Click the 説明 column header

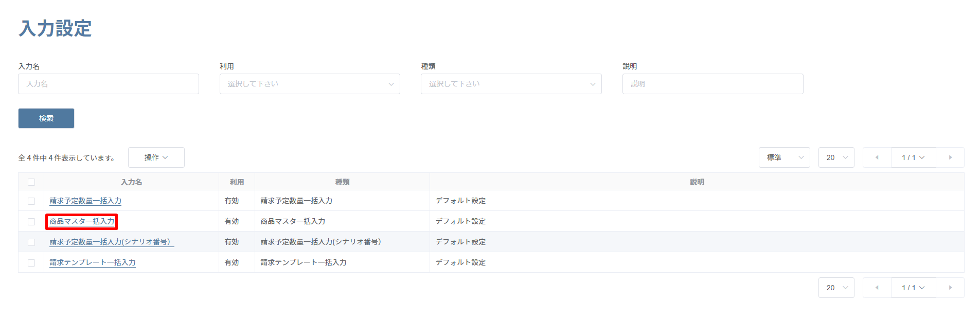pyautogui.click(x=697, y=182)
